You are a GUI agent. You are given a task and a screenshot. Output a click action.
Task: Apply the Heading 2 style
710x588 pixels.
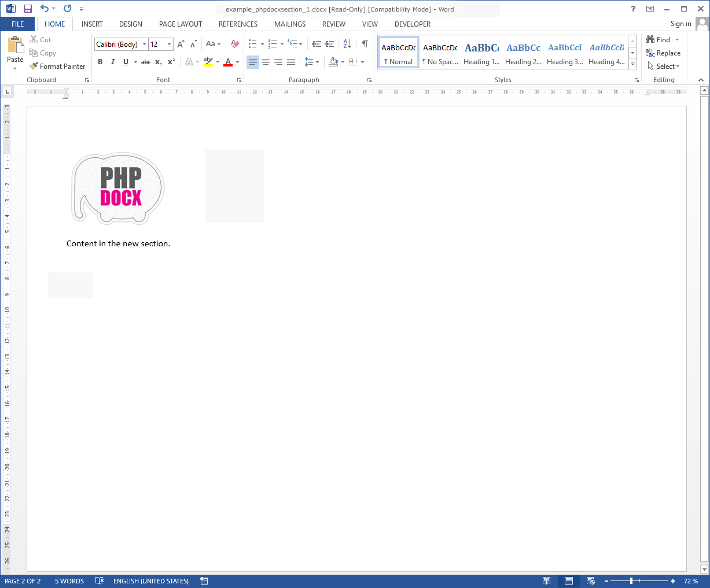pyautogui.click(x=523, y=52)
